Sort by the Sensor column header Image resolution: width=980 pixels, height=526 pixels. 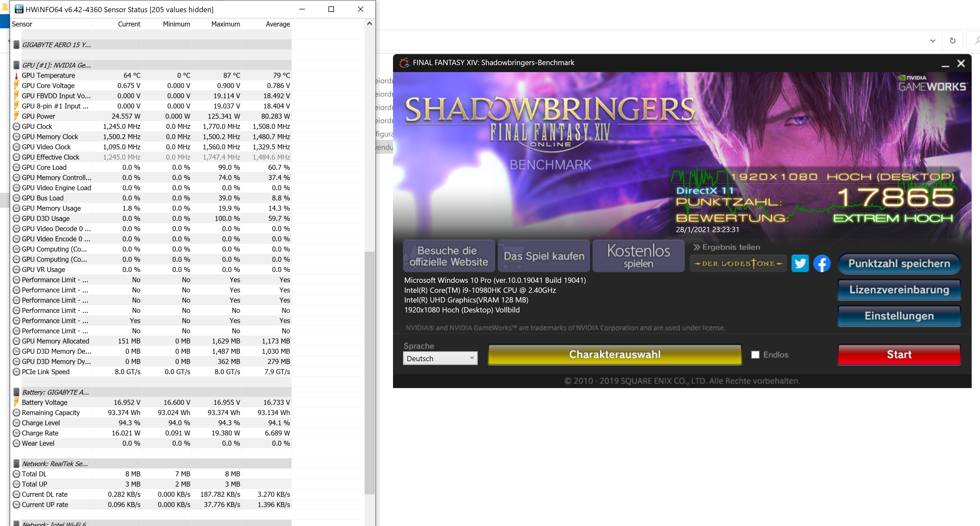pos(51,24)
